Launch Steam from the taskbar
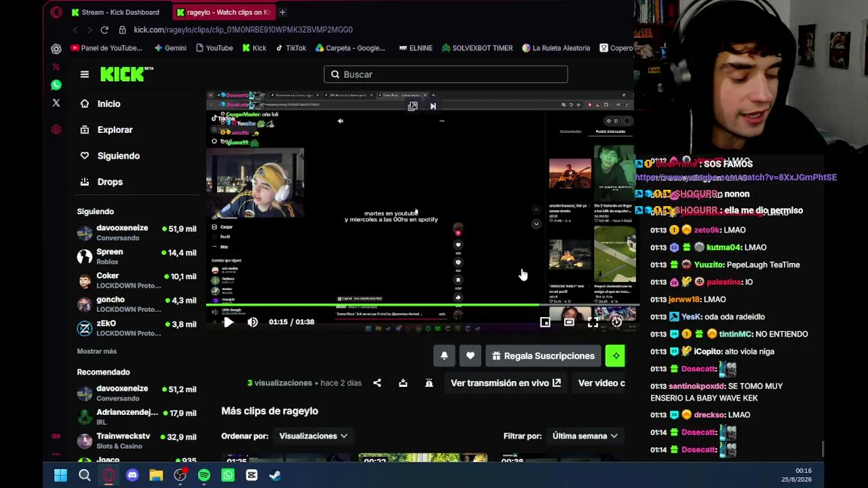The image size is (868, 488). coord(275,475)
